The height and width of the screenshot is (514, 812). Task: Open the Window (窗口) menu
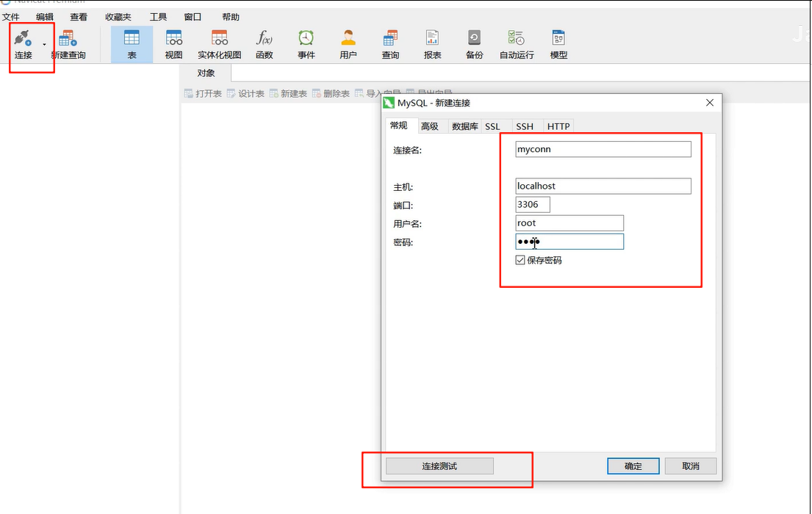click(x=192, y=17)
